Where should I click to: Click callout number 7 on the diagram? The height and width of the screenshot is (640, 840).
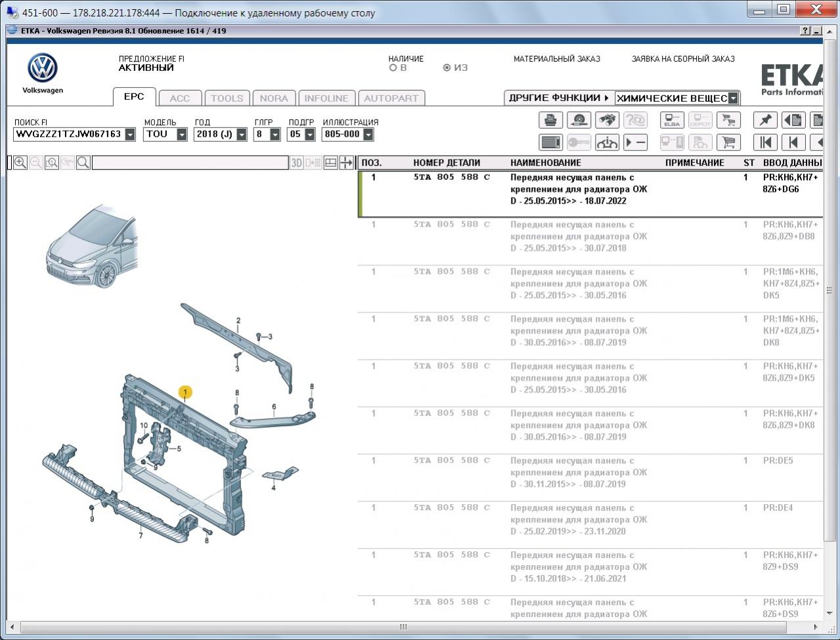(x=141, y=536)
